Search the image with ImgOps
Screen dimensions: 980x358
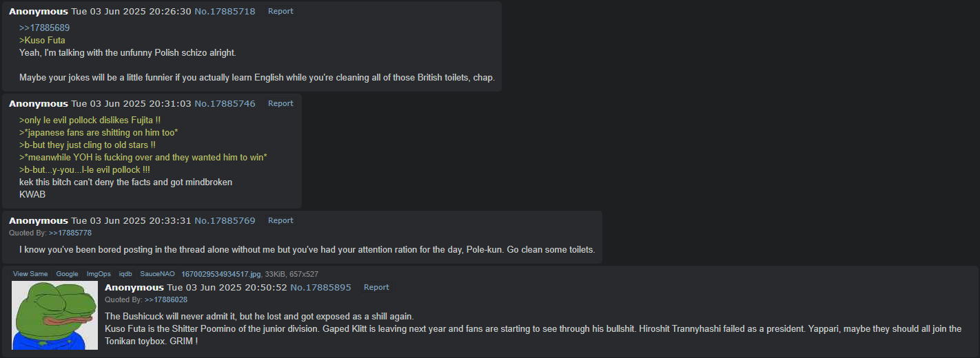[x=99, y=274]
